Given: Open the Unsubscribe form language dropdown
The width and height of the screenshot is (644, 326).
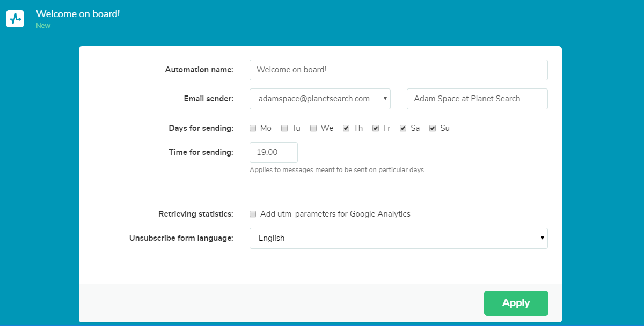Looking at the screenshot, I should (x=541, y=238).
